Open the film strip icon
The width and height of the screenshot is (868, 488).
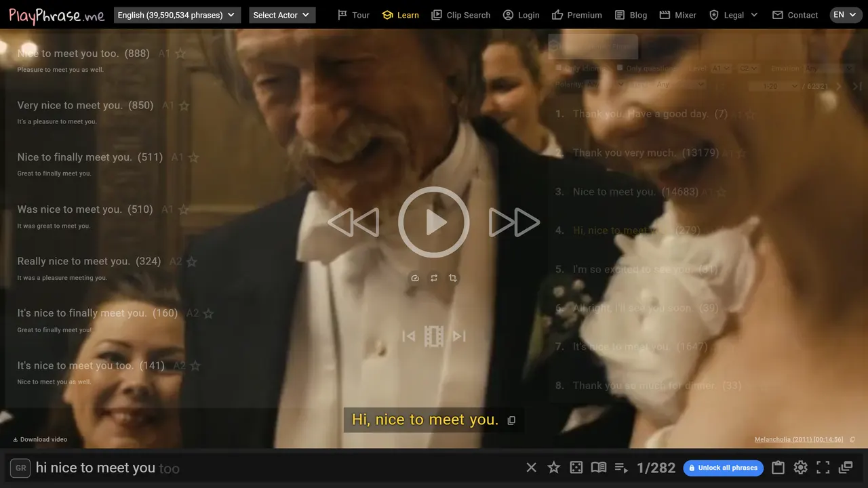434,336
